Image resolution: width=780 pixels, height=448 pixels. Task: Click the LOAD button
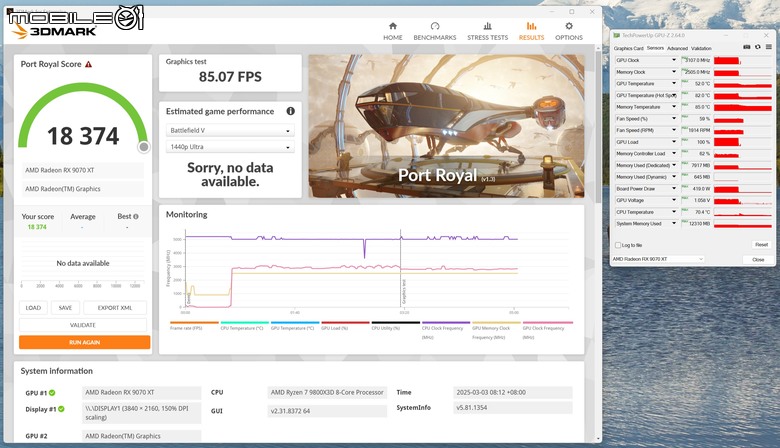33,308
